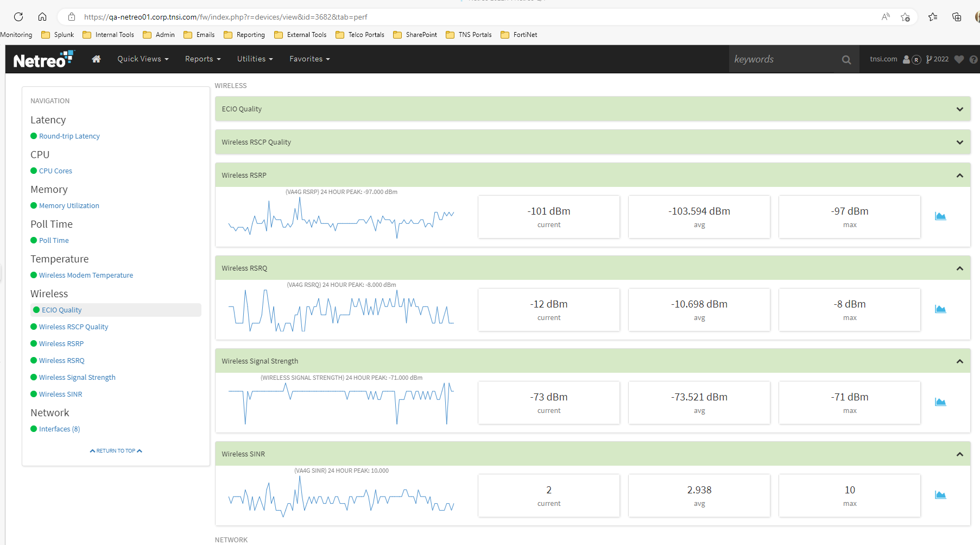Expand the Wireless RSCP Quality panel chevron
The image size is (980, 545).
click(x=959, y=142)
